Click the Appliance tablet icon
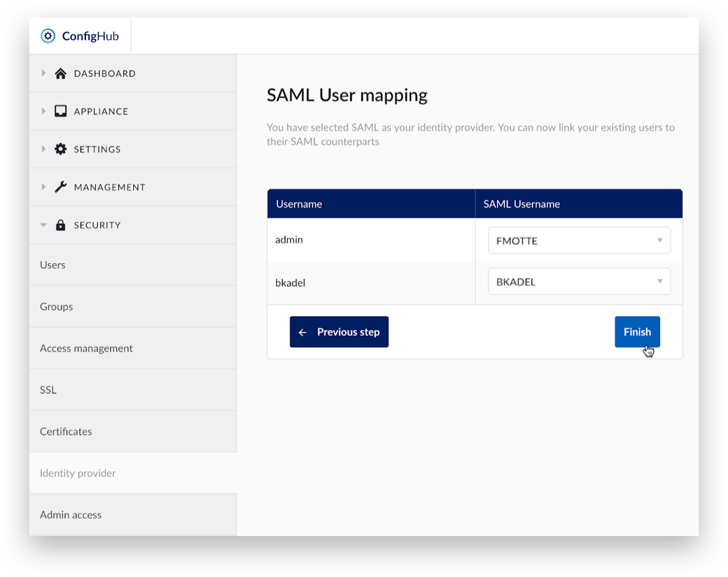The height and width of the screenshot is (577, 728). (x=60, y=111)
